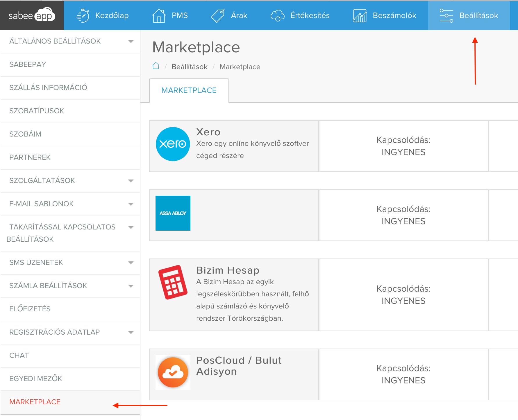The height and width of the screenshot is (420, 518).
Task: Open Szobáim in sidebar
Action: 70,134
